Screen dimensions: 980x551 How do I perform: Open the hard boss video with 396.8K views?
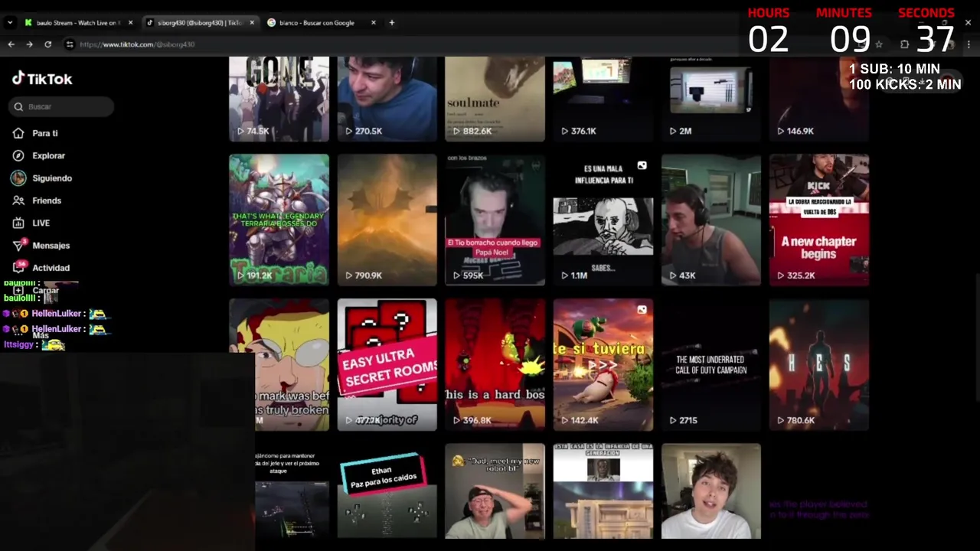pos(495,364)
